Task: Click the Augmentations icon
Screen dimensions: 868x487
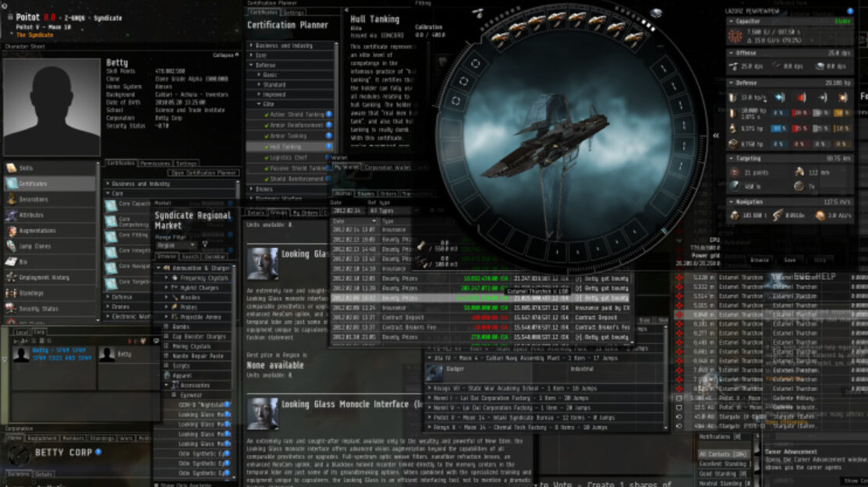Action: (x=11, y=231)
